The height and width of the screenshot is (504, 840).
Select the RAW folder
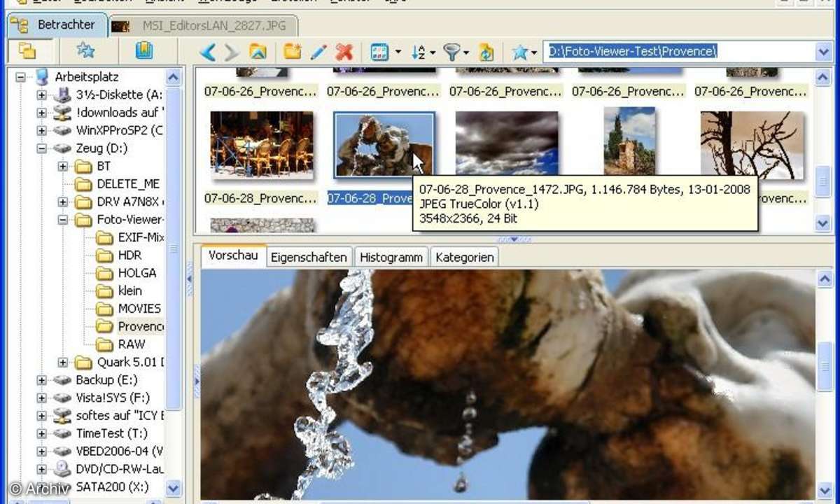click(x=132, y=344)
